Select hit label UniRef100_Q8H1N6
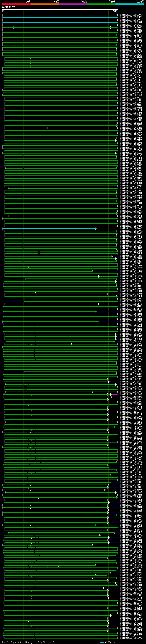The image size is (146, 644). click(x=131, y=286)
